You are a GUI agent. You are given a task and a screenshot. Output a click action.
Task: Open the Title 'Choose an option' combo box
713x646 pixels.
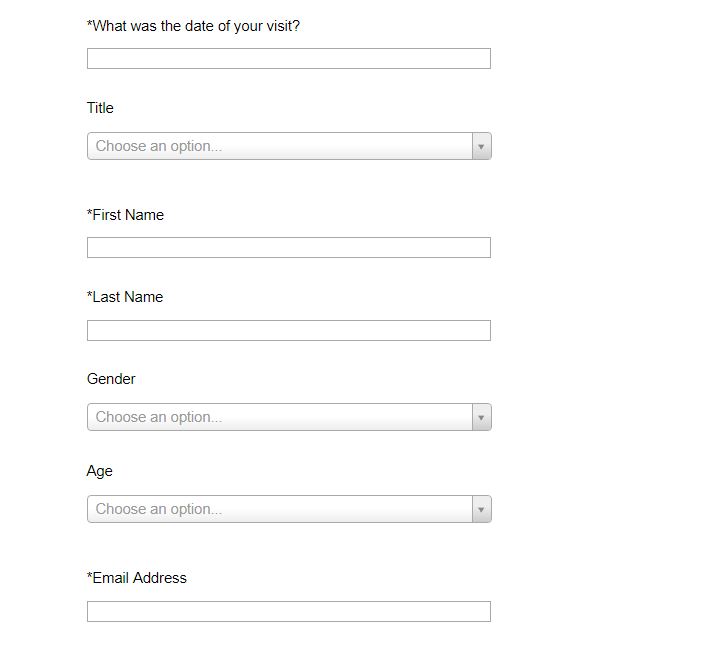click(x=280, y=146)
